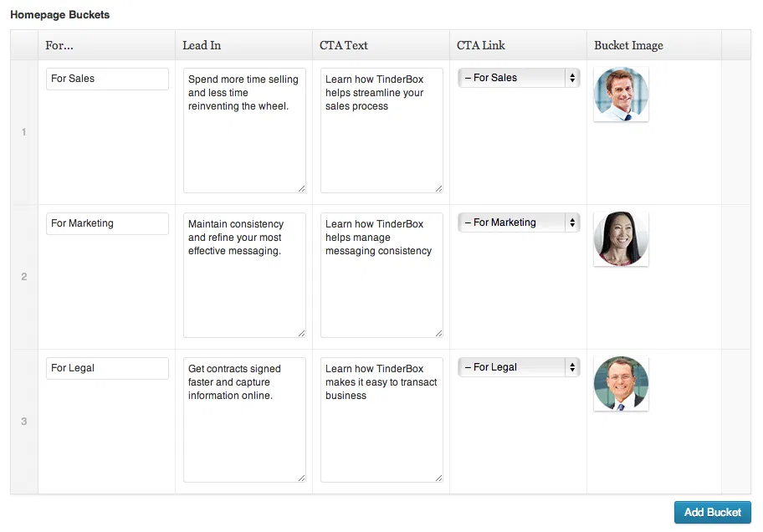Click the CTA Link column header
Screen dimensions: 763x532
[482, 45]
